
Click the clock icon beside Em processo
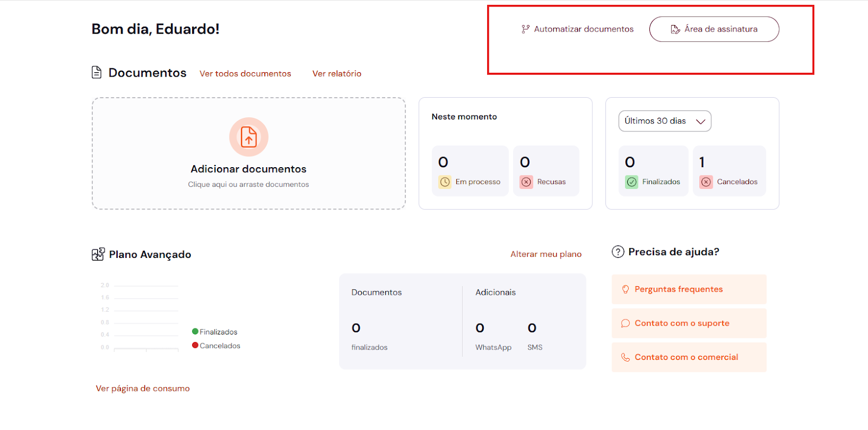[x=445, y=182]
